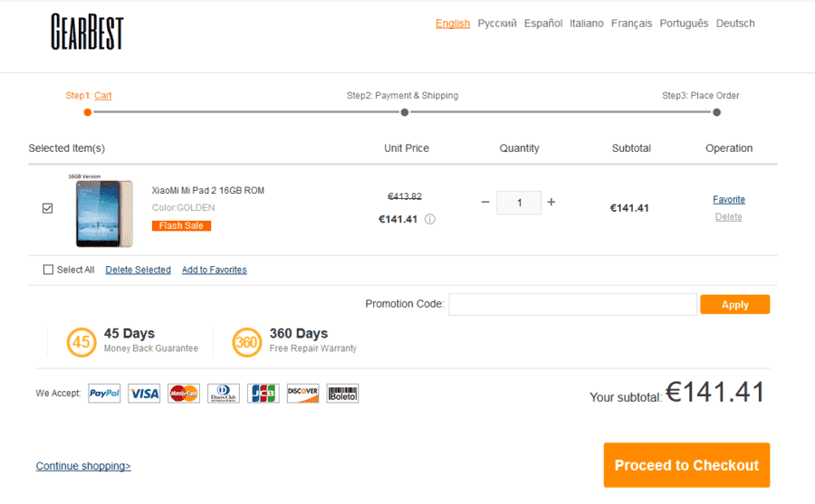This screenshot has height=504, width=815.
Task: Click the Diners Club payment icon
Action: click(224, 394)
